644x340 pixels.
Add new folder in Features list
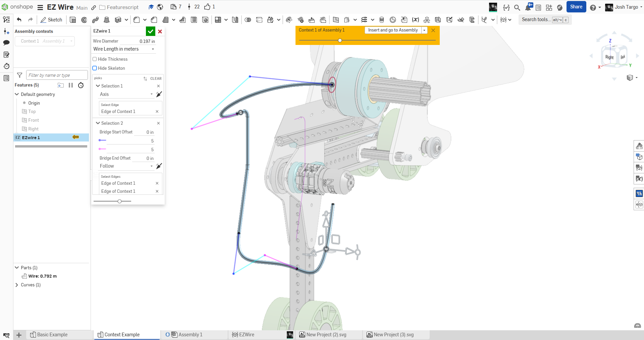click(61, 85)
